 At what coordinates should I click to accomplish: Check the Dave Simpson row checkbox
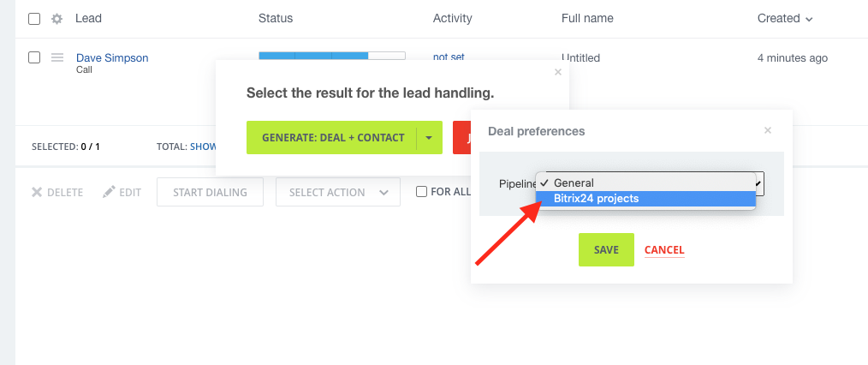pyautogui.click(x=34, y=57)
